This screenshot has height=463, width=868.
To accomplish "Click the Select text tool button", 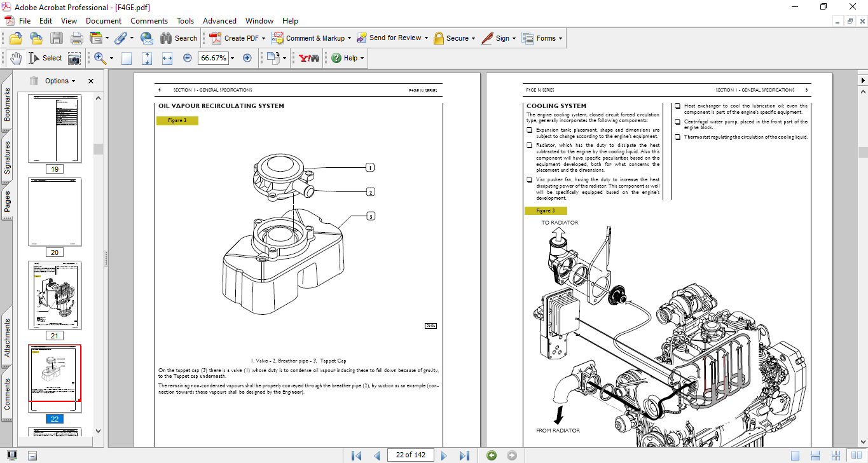I will tap(45, 58).
